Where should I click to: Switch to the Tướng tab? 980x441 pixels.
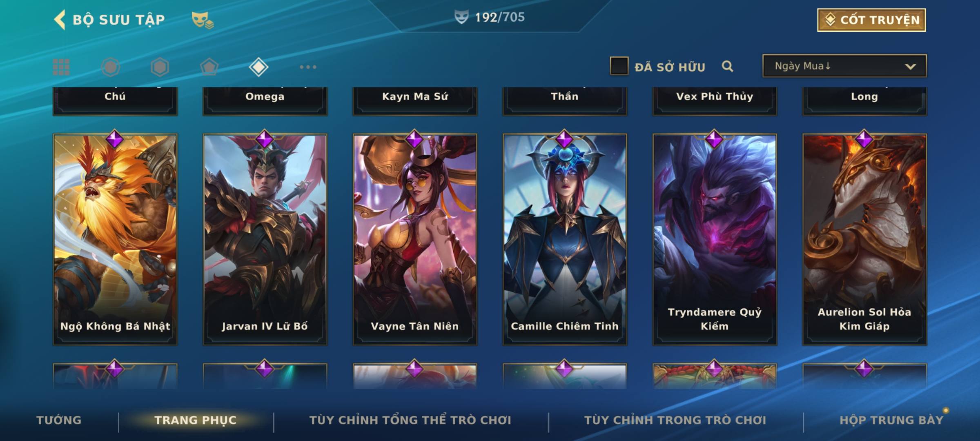tap(59, 420)
